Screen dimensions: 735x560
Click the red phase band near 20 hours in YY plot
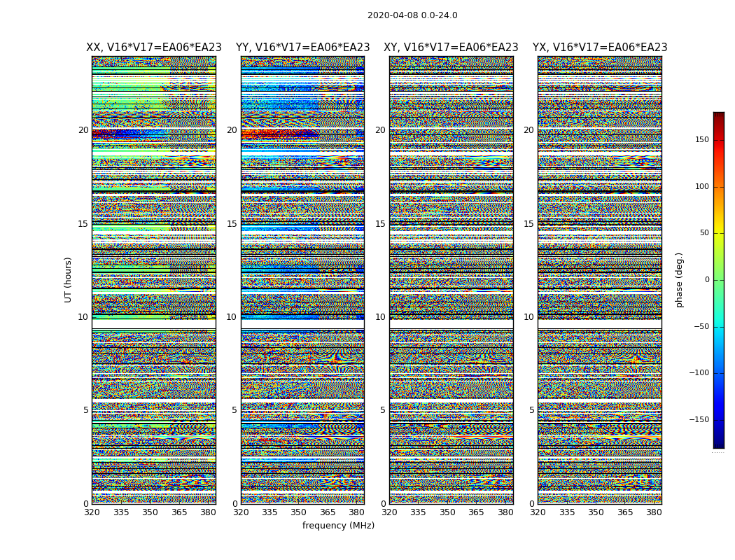[x=279, y=134]
